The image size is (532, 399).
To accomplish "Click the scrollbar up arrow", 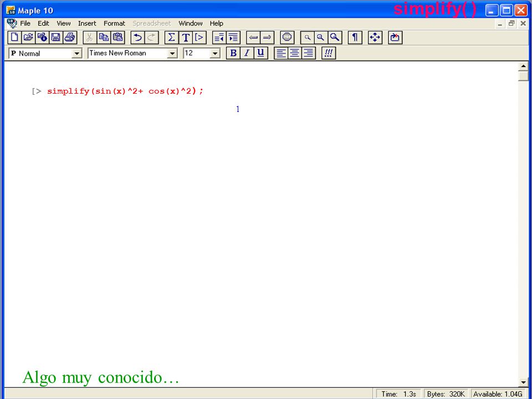I will (523, 66).
